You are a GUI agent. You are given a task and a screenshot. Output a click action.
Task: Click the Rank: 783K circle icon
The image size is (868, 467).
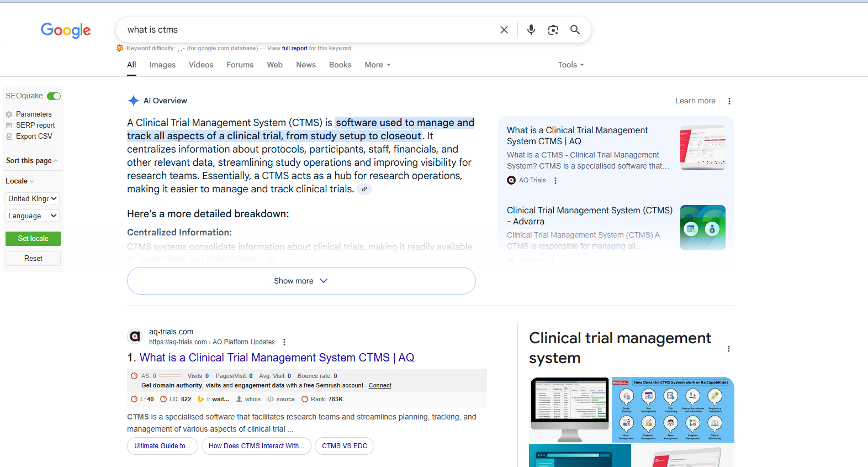pyautogui.click(x=305, y=399)
